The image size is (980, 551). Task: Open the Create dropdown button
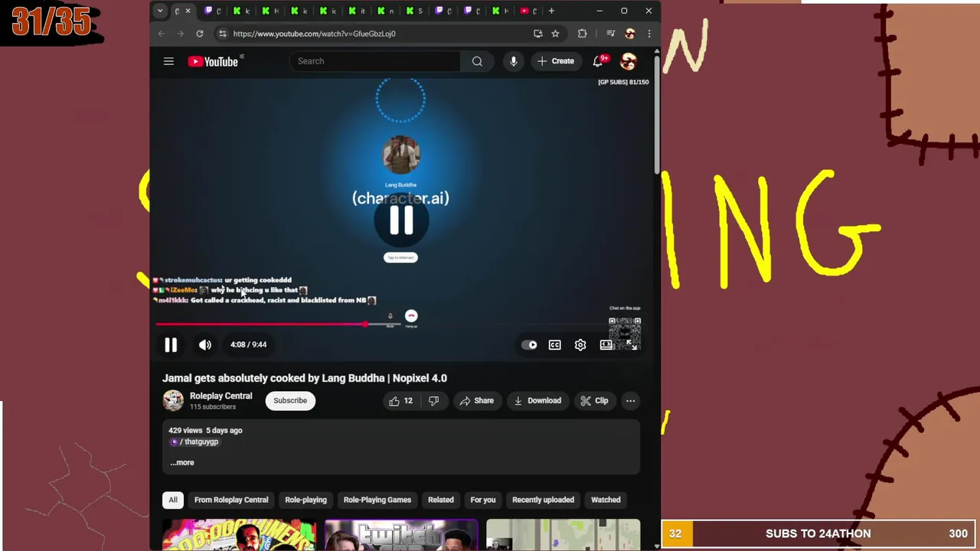point(556,61)
